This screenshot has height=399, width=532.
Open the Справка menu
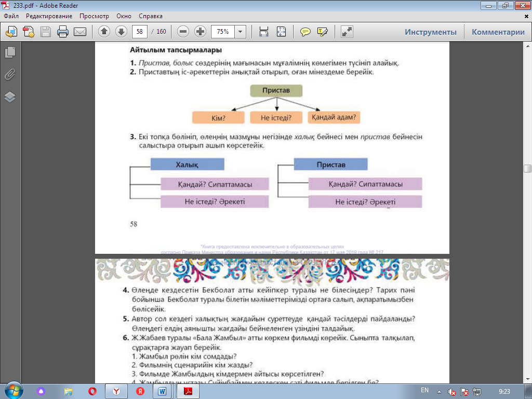point(151,16)
